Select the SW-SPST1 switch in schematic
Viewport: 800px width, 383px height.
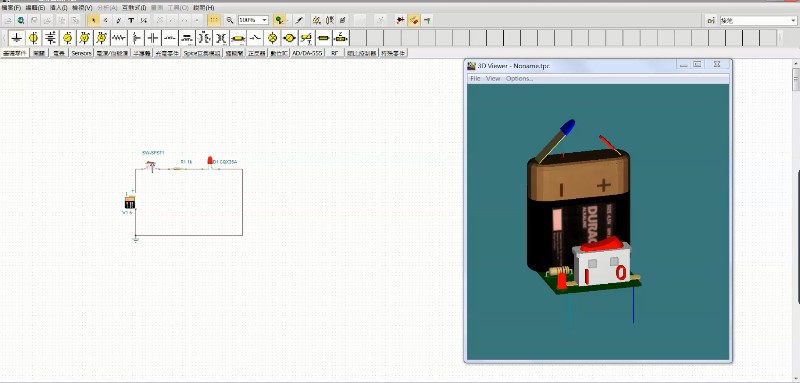[151, 166]
